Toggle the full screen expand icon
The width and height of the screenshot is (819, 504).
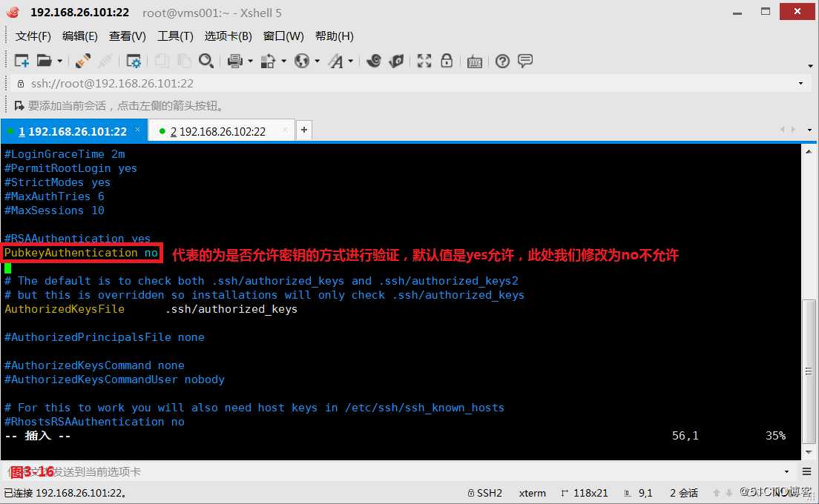pyautogui.click(x=423, y=60)
